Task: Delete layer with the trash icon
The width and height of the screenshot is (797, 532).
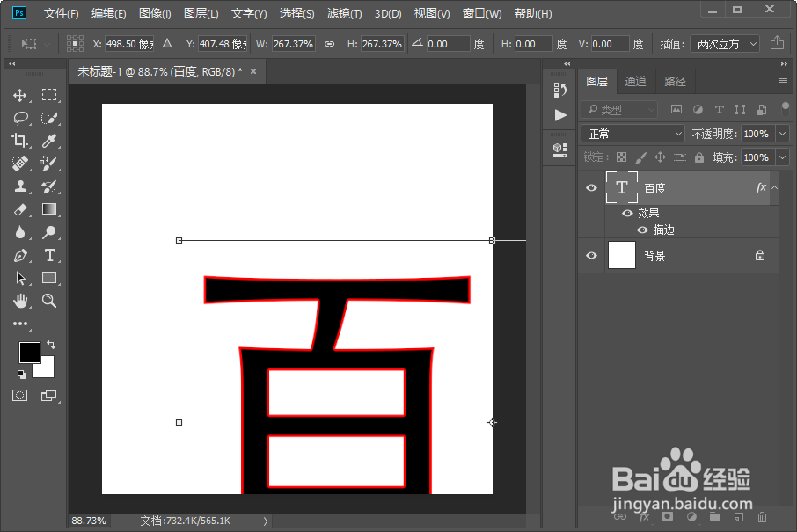Action: [x=762, y=517]
